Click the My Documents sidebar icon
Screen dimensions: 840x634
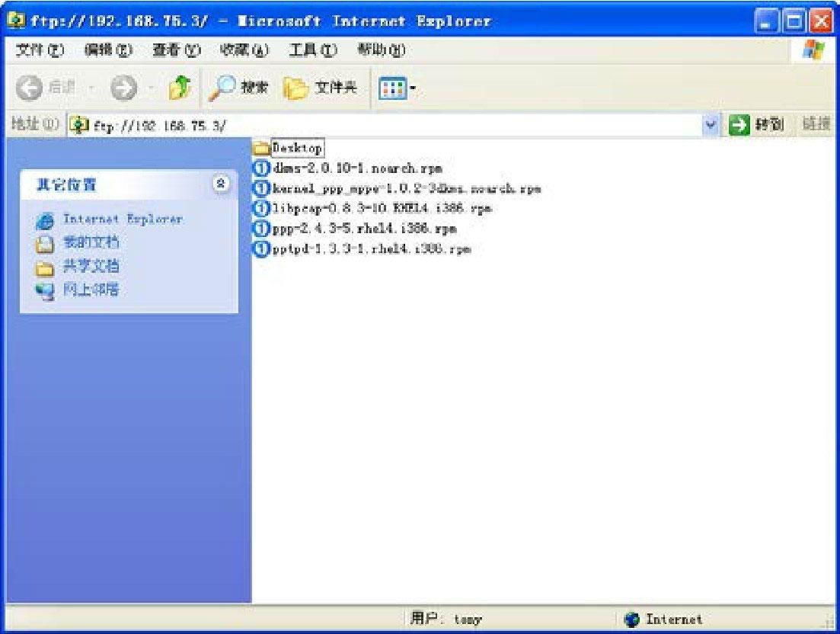click(45, 244)
